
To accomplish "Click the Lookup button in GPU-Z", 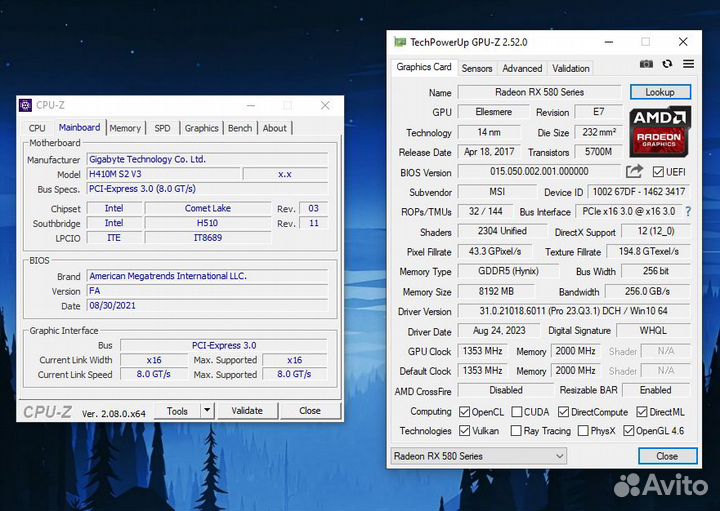I will click(x=660, y=92).
